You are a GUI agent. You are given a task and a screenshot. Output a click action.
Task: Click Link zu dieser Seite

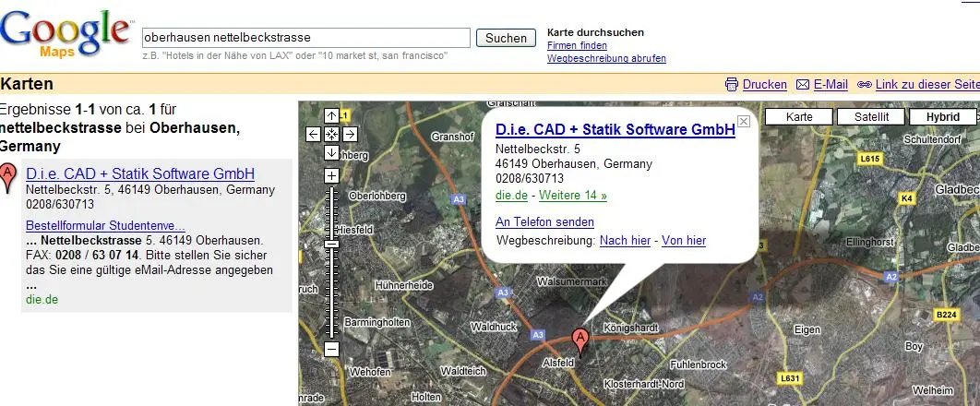927,84
